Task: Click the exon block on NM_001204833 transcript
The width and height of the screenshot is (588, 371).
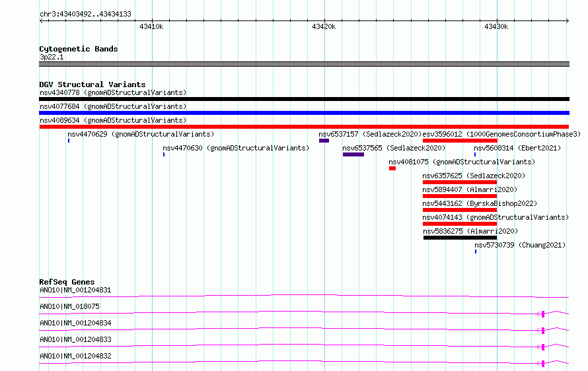Action: (x=543, y=347)
